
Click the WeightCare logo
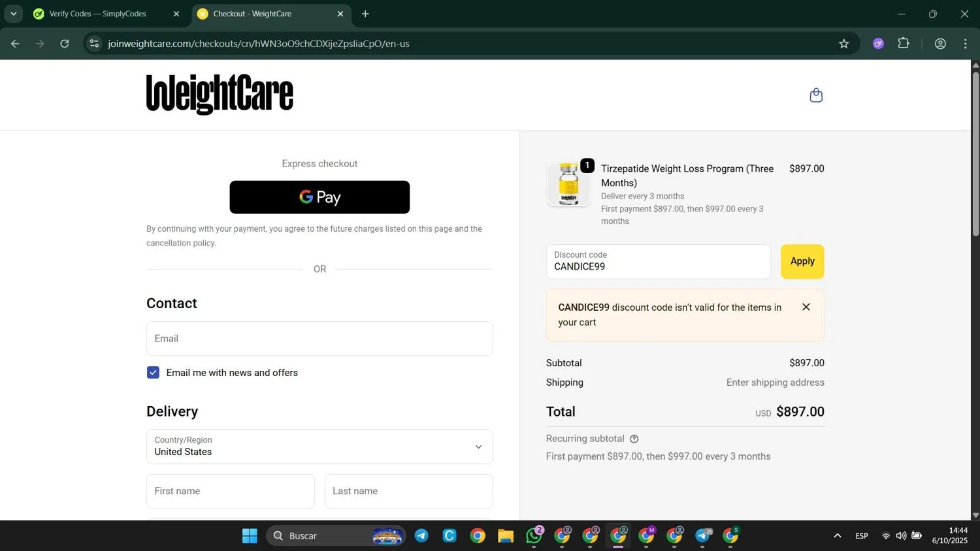pyautogui.click(x=220, y=95)
